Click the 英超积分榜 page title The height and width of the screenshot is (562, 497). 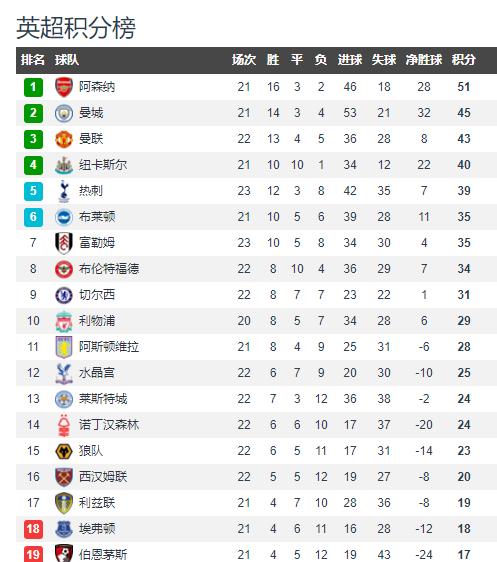76,27
